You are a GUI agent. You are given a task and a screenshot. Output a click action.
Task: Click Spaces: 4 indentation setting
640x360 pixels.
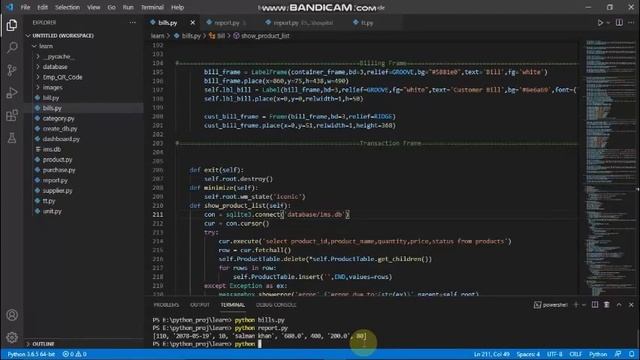click(x=528, y=354)
